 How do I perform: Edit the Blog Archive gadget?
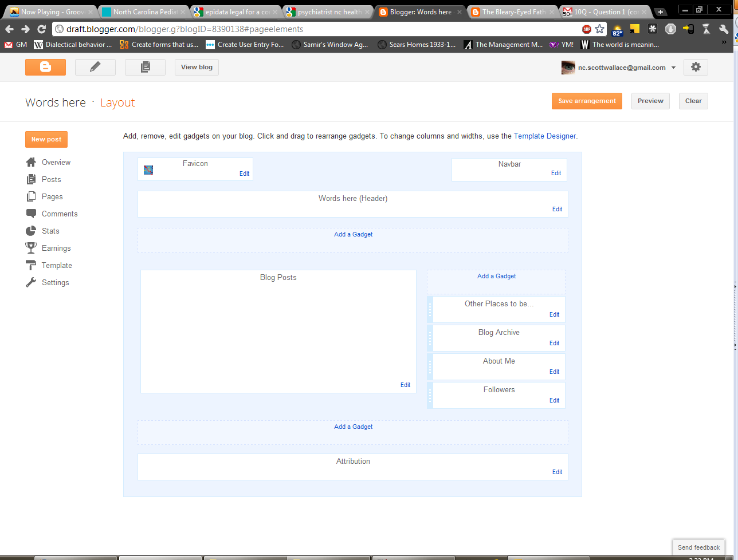click(555, 343)
